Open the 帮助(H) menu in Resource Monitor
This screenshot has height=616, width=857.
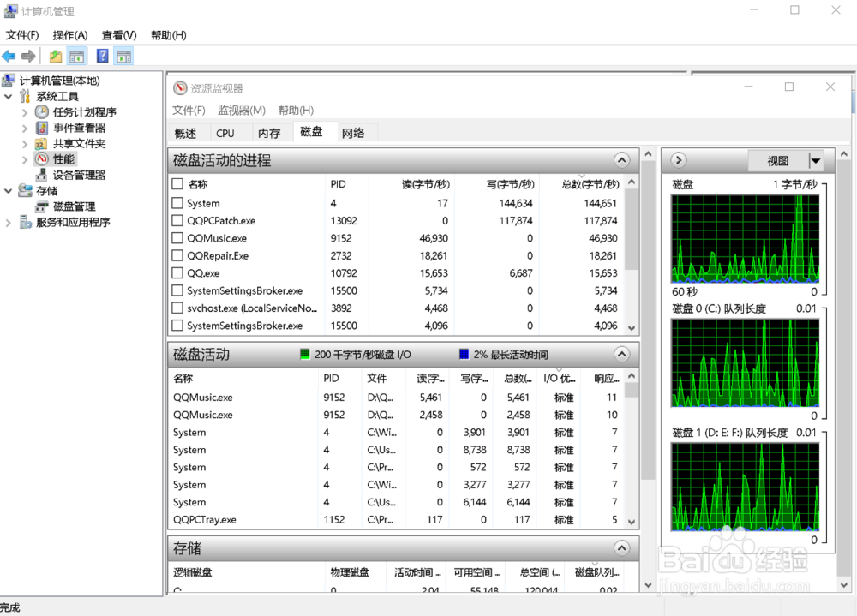click(x=296, y=111)
